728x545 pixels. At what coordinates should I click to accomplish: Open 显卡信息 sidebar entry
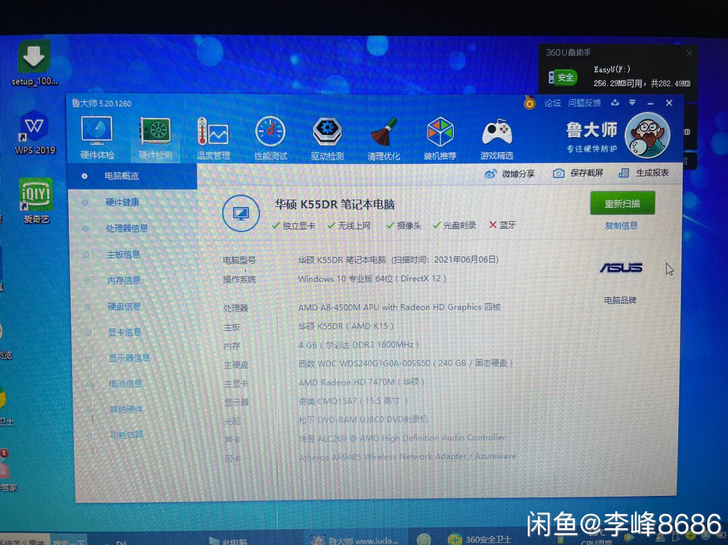click(x=124, y=332)
